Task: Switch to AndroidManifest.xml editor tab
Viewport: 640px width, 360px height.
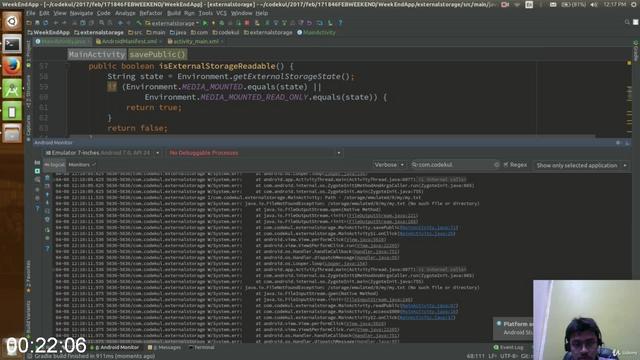Action: 129,42
